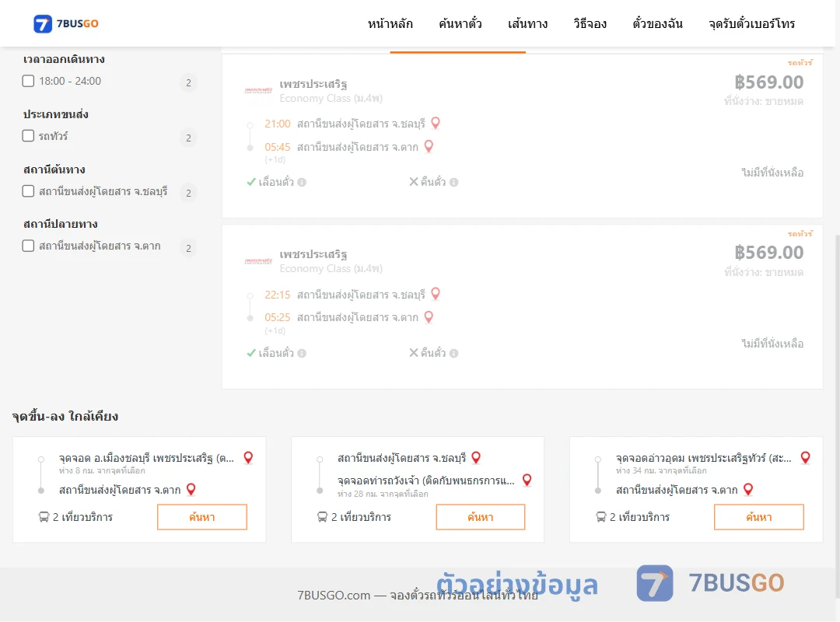Check the destination station จ.ตาก filter
Image resolution: width=840 pixels, height=622 pixels.
point(29,246)
